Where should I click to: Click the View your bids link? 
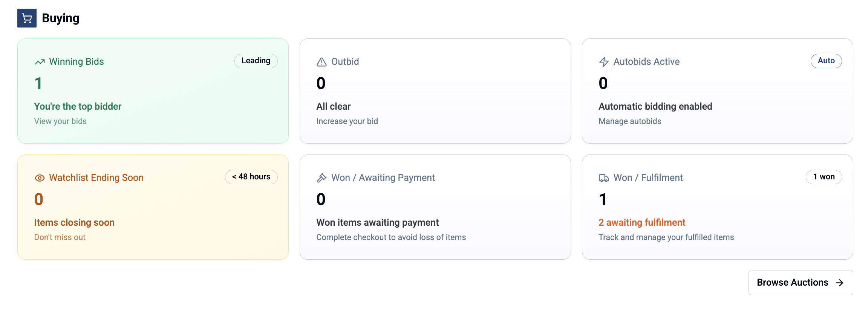60,121
